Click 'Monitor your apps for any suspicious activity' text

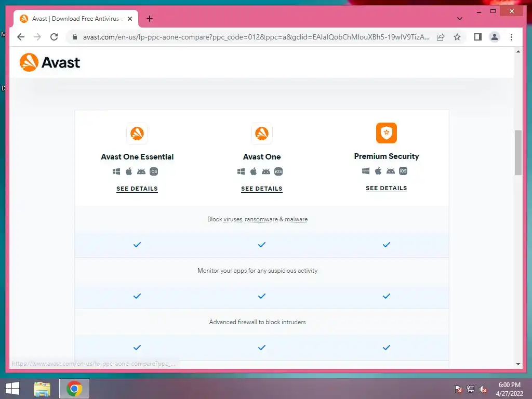point(258,271)
